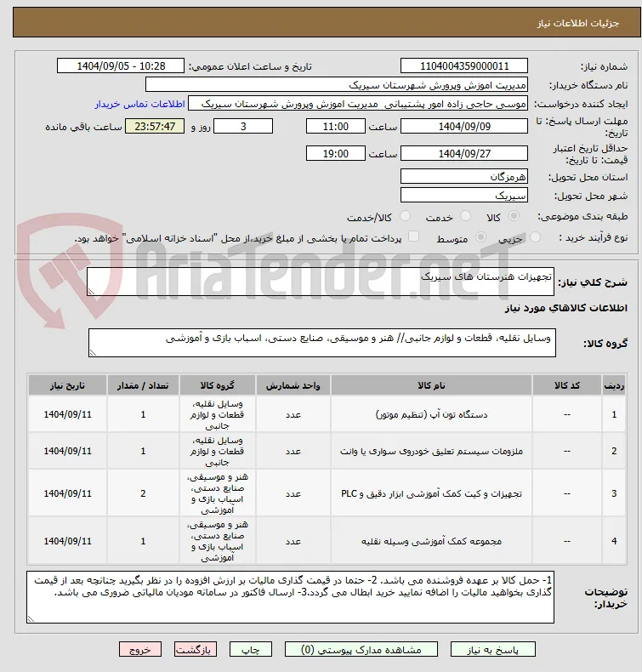The height and width of the screenshot is (672, 642).
Task: Open اطلاعات تماس خریدار link
Action: [x=139, y=104]
